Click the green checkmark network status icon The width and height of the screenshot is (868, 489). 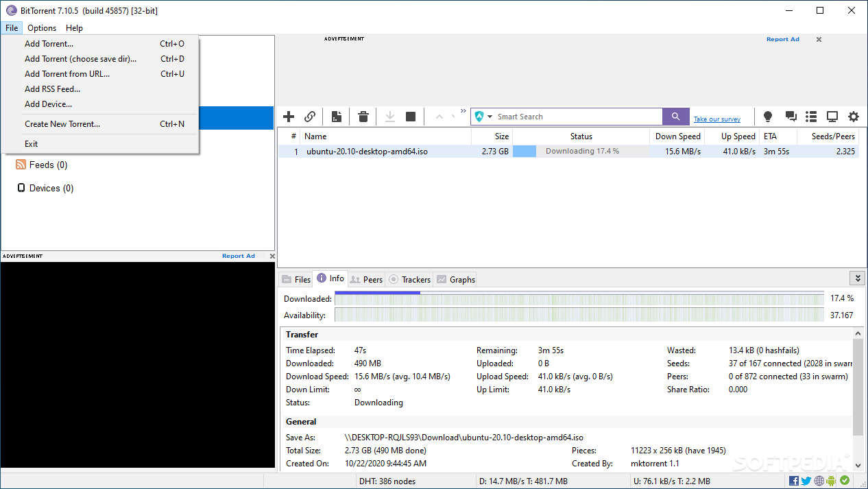click(845, 481)
